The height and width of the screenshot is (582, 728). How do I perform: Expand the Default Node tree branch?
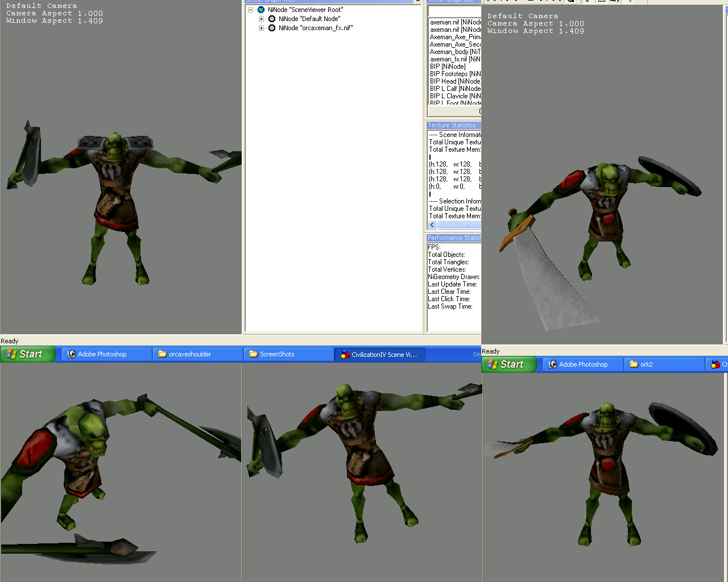pyautogui.click(x=261, y=19)
